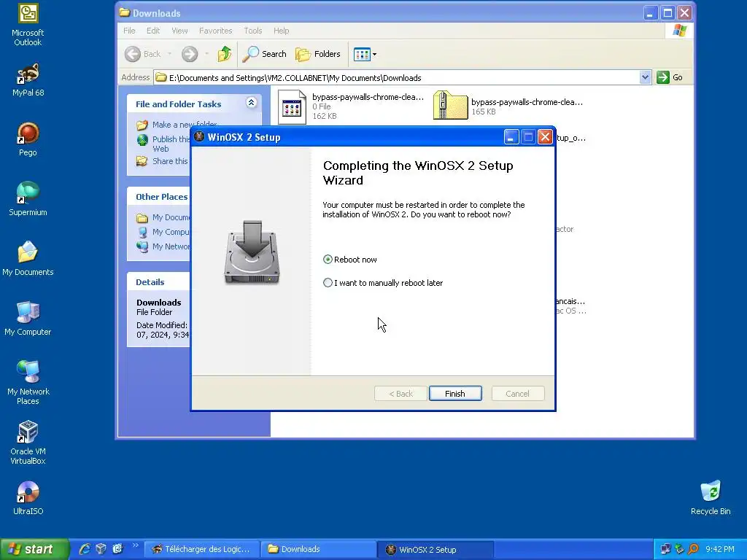Close the WinOSX 2 Setup dialog
This screenshot has height=560, width=747.
pyautogui.click(x=545, y=137)
